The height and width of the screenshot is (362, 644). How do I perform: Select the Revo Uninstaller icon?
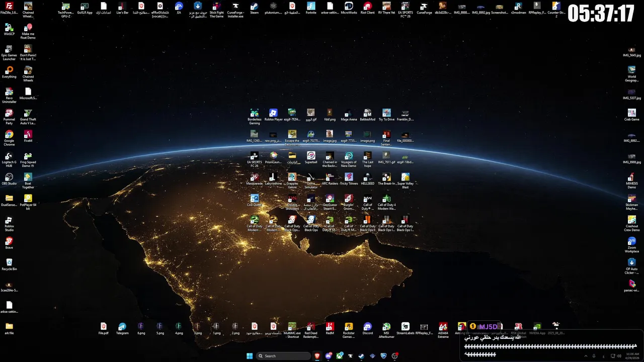click(9, 96)
